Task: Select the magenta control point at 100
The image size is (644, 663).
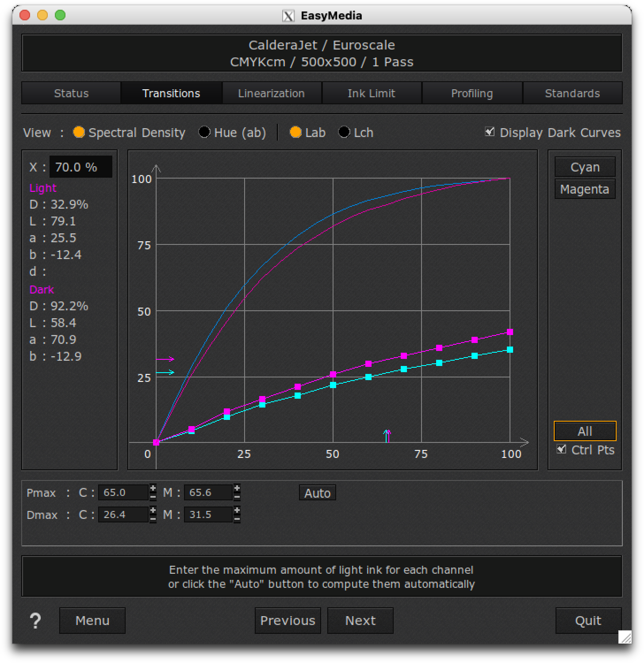Action: (510, 332)
